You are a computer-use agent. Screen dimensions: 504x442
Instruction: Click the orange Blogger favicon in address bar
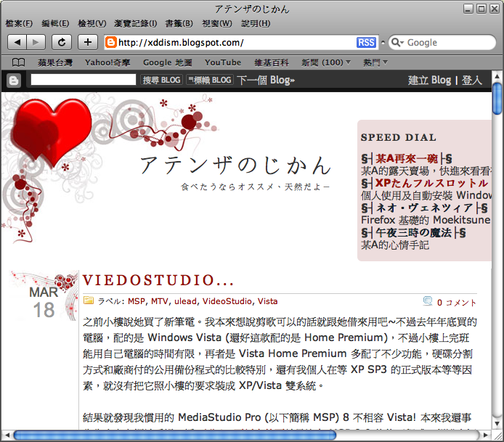coord(111,42)
